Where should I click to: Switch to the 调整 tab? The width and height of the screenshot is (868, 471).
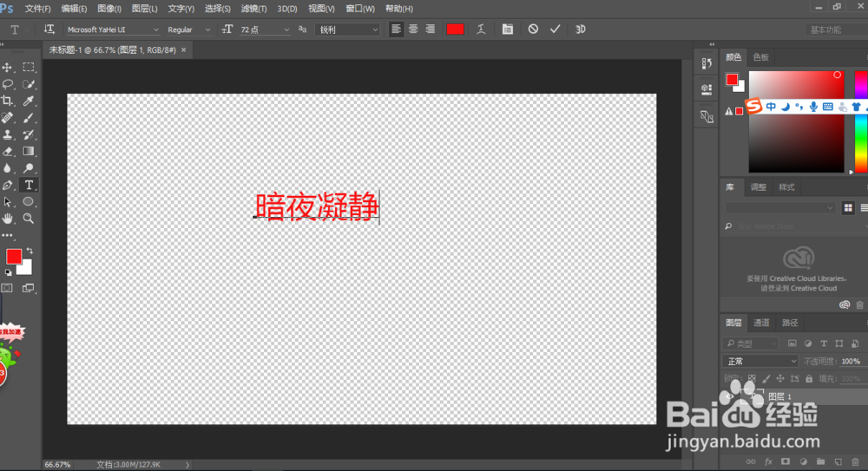(758, 187)
